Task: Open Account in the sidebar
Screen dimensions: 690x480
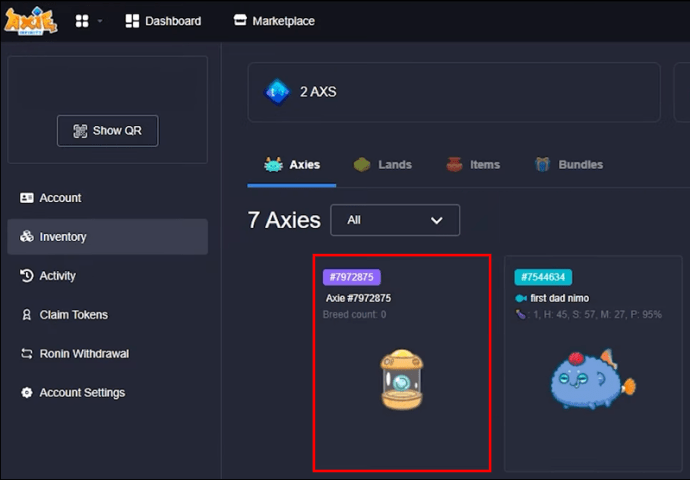Action: click(x=107, y=198)
